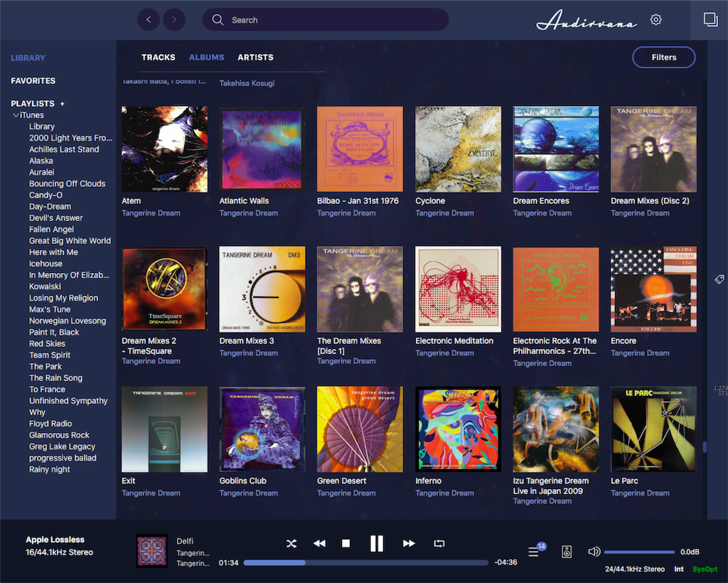Pause the current track
The width and height of the screenshot is (728, 583).
[377, 543]
